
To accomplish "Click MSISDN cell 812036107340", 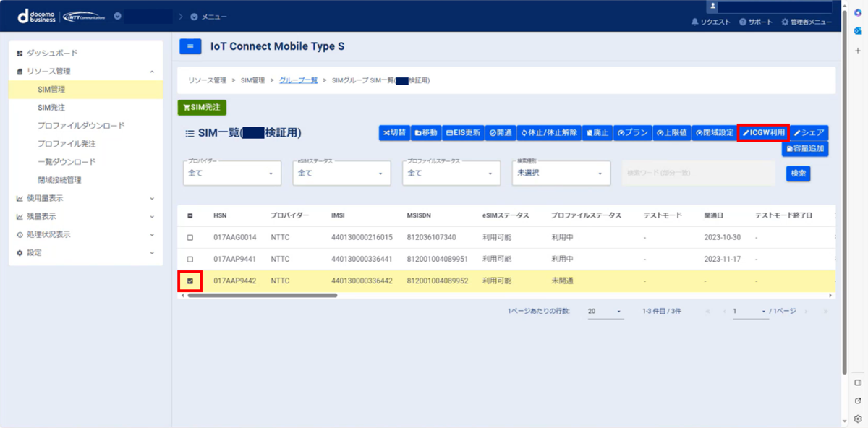I will (431, 237).
